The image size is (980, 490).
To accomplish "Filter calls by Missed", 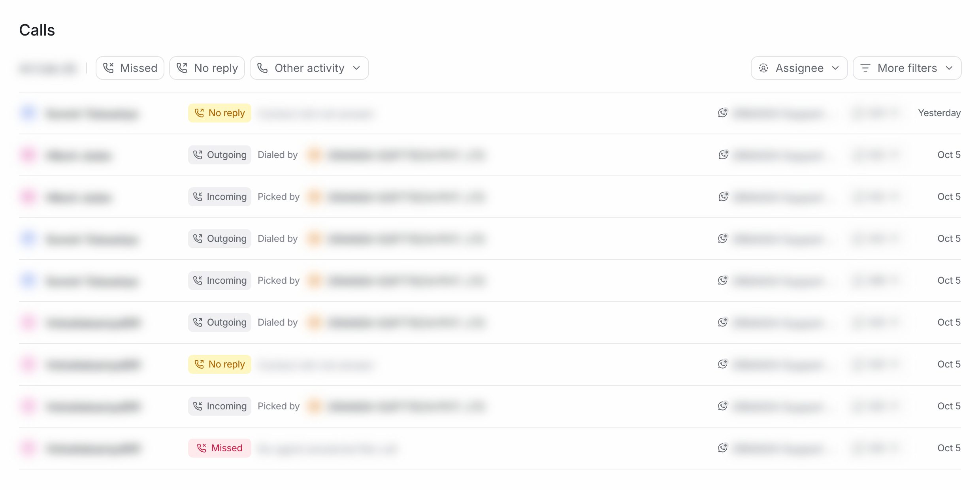I will point(130,68).
